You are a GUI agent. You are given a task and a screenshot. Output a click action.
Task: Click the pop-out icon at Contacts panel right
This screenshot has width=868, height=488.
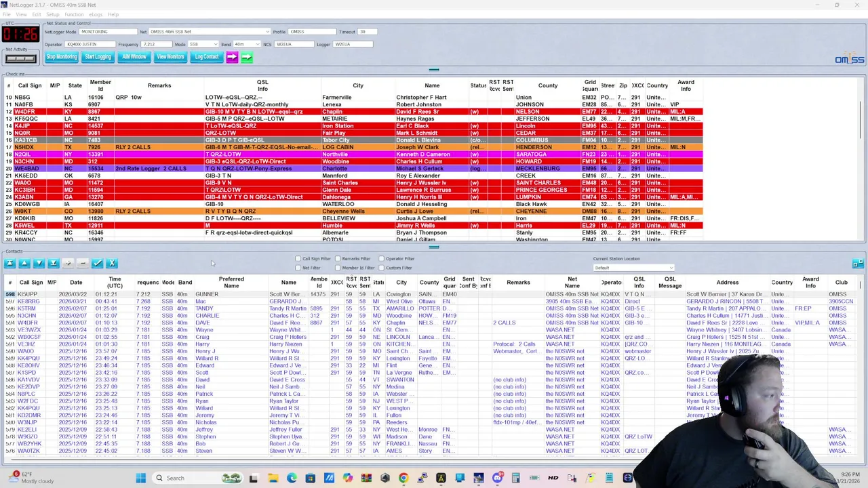coord(858,264)
